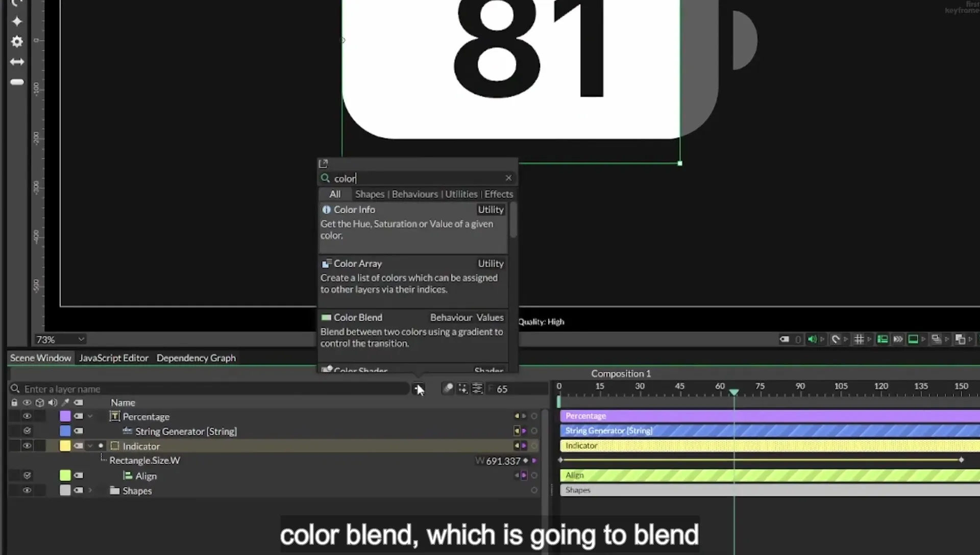Filter results by Behaviours

[x=414, y=194]
